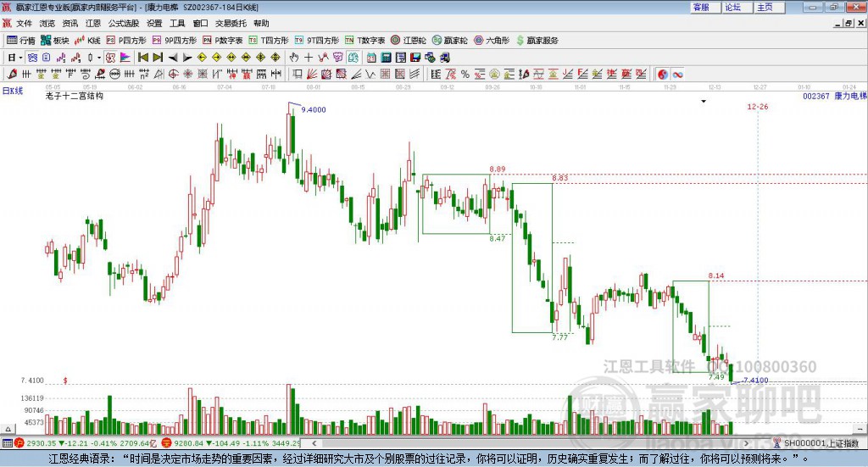
Task: Open the 9T四方形 tool
Action: tap(317, 41)
